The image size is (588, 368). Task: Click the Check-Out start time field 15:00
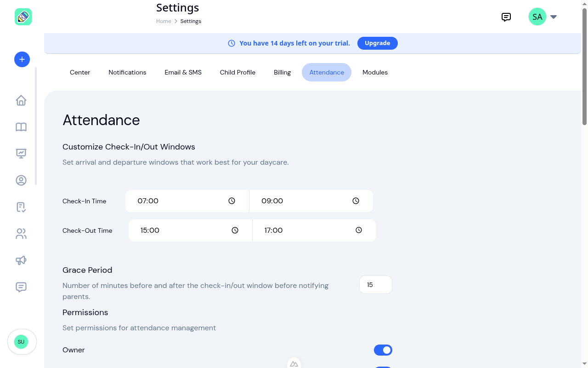(190, 230)
